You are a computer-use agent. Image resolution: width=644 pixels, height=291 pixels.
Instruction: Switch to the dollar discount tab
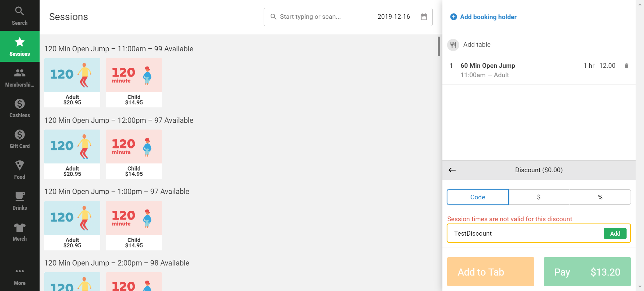539,197
